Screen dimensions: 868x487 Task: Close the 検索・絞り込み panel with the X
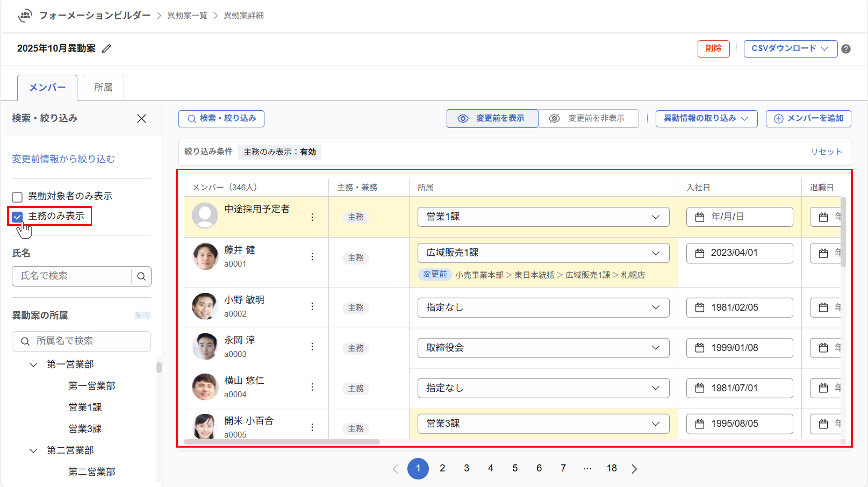[141, 119]
